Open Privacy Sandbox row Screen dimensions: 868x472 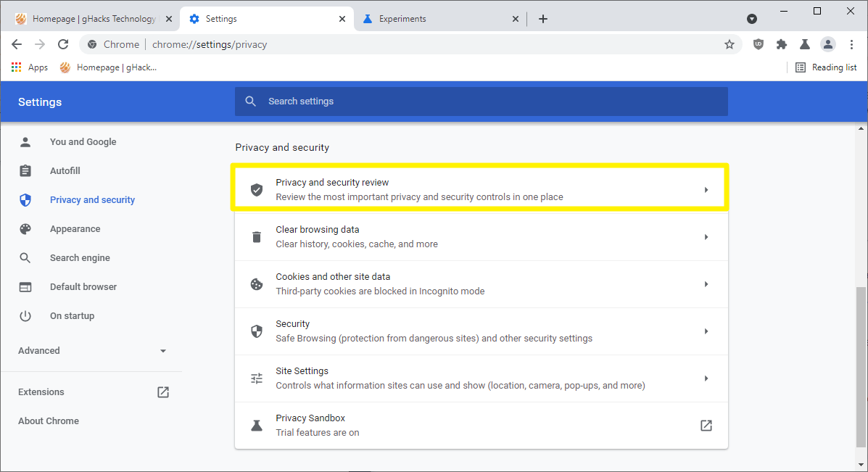pyautogui.click(x=481, y=425)
